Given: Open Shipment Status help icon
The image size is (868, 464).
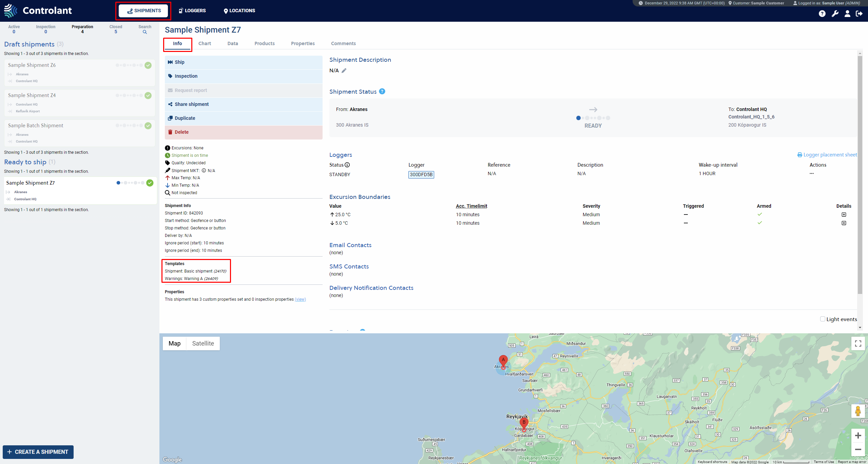Looking at the screenshot, I should click(382, 91).
